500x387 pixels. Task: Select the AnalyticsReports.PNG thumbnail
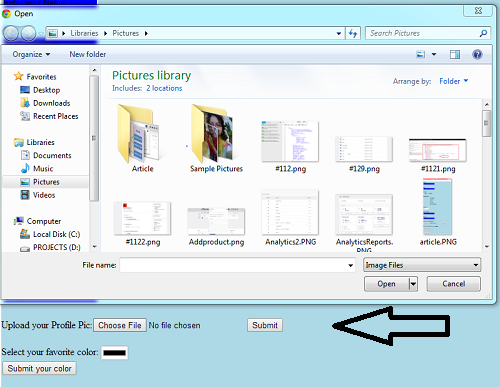pos(364,215)
